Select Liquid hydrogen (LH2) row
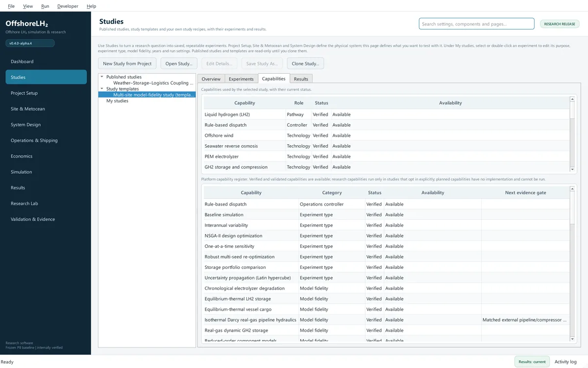The height and width of the screenshot is (368, 588). tap(387, 114)
